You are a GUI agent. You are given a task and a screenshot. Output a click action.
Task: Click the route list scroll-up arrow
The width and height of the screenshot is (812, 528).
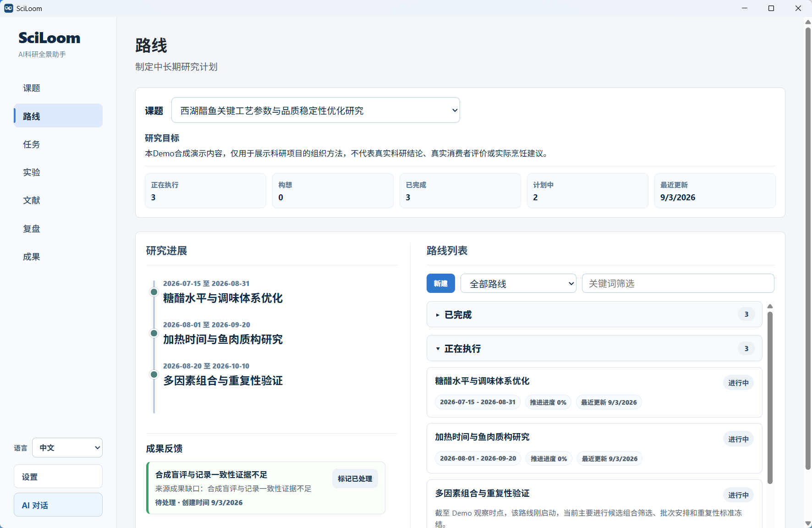(x=770, y=306)
